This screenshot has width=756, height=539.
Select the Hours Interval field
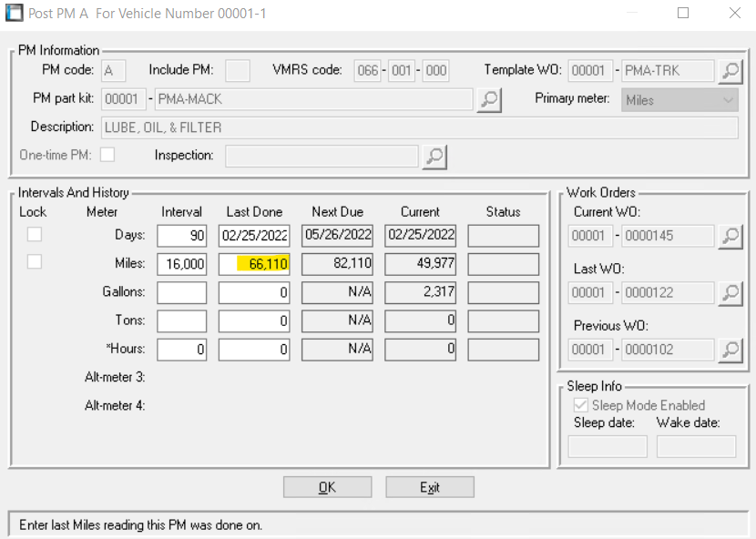tap(181, 349)
